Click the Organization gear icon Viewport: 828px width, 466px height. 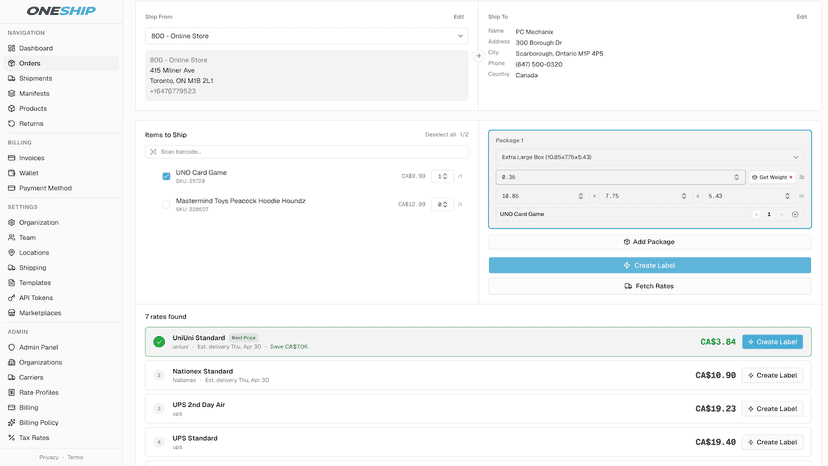12,222
